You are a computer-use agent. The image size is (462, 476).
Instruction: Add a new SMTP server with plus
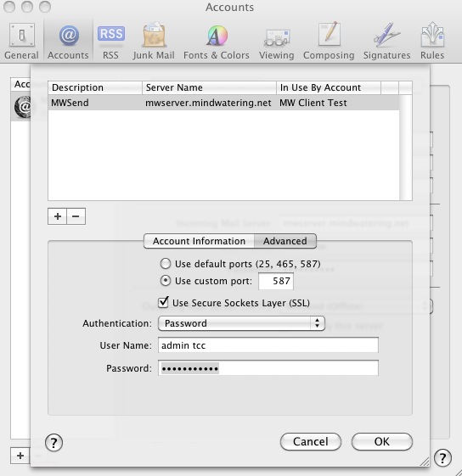[58, 216]
